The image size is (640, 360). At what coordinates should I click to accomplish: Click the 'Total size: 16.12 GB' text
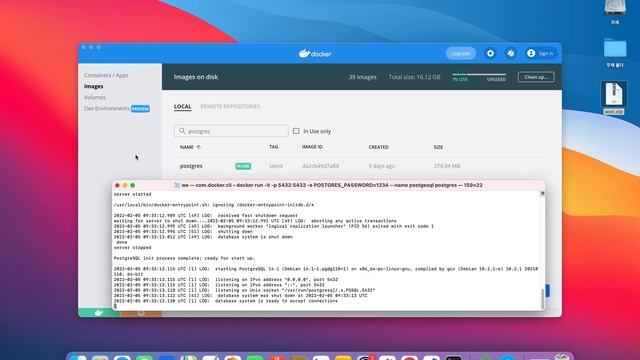[414, 77]
